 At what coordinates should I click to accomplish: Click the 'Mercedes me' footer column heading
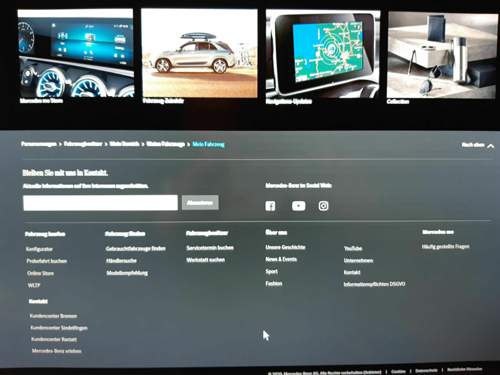pyautogui.click(x=438, y=232)
